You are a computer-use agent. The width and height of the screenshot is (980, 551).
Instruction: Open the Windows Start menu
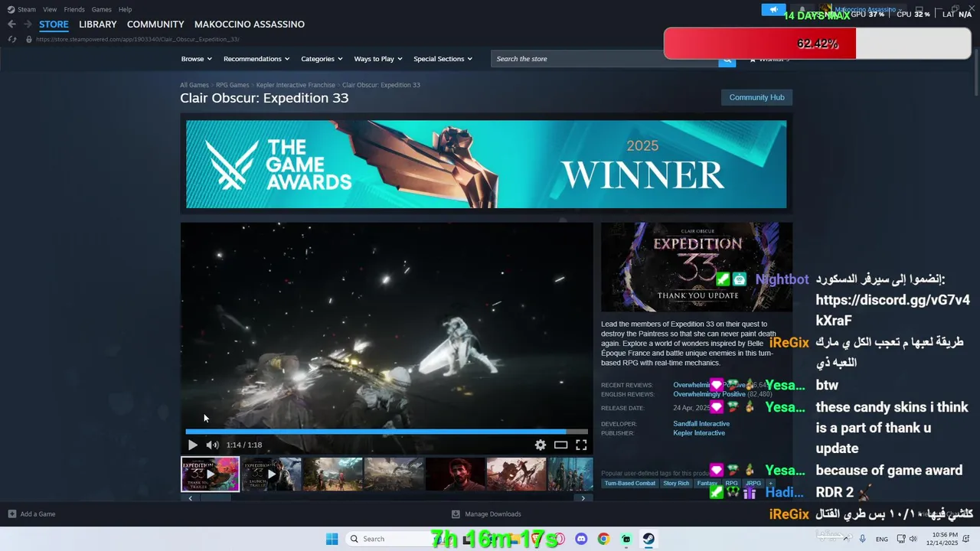coord(332,539)
